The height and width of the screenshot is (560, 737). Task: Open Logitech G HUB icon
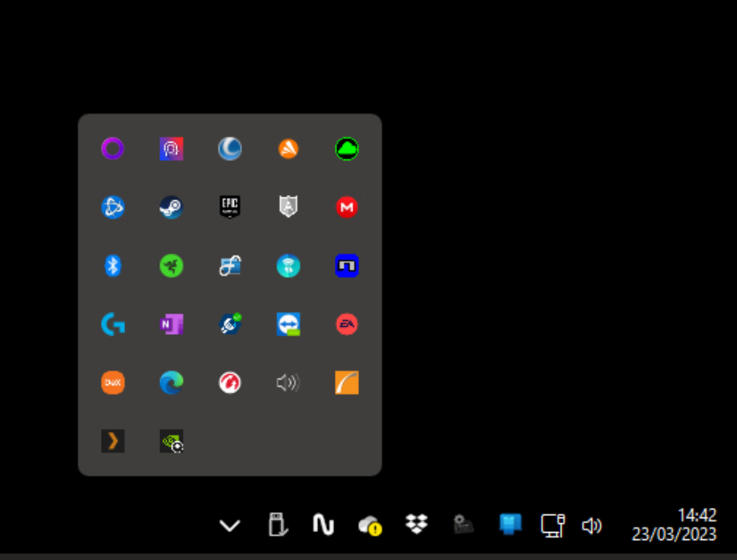[113, 324]
